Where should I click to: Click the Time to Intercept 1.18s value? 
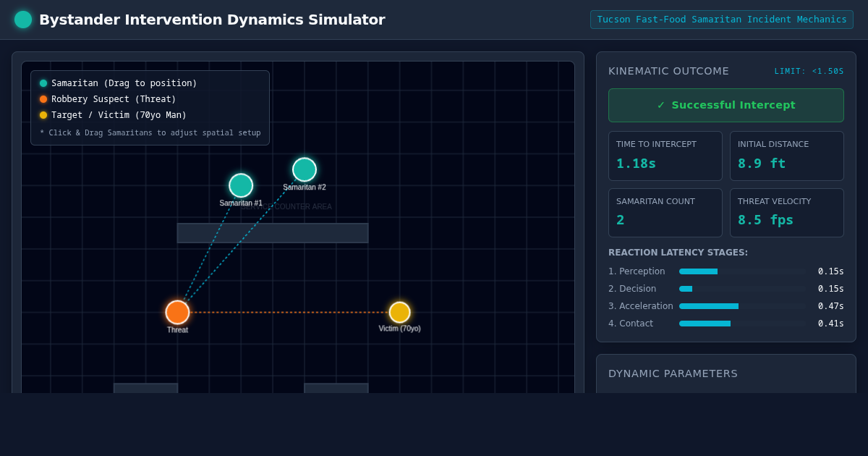coord(636,164)
